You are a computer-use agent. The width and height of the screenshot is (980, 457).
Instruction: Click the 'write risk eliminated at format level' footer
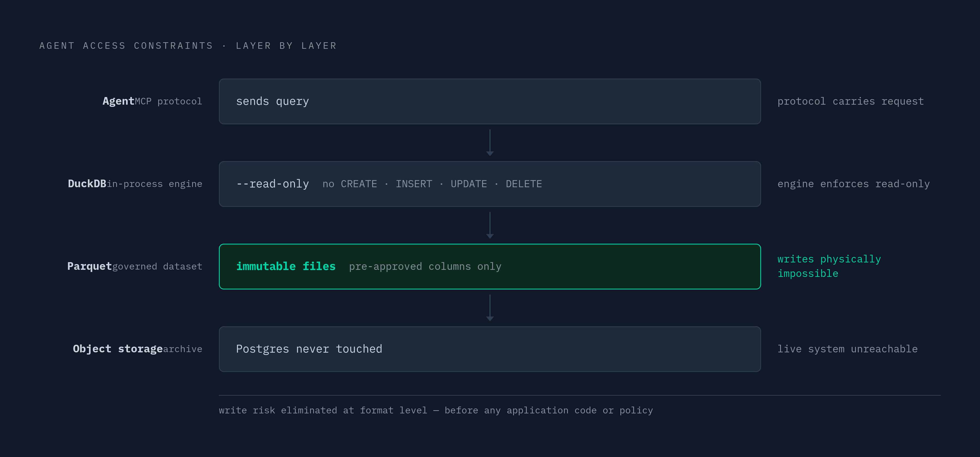[436, 410]
